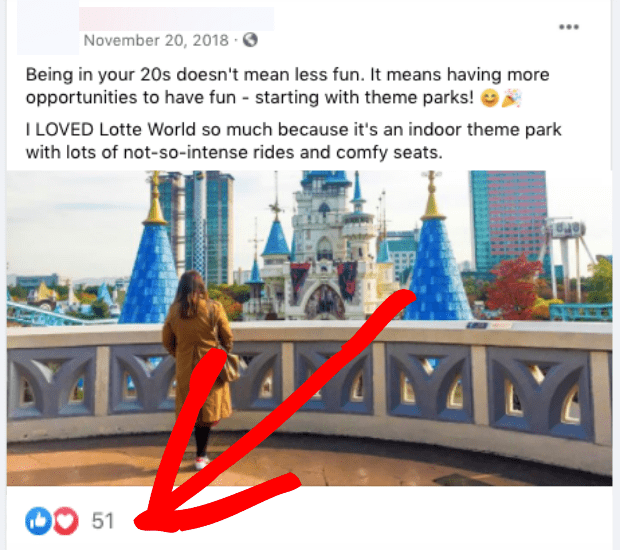Click the 'I LOVED Lotte World' paragraph
This screenshot has height=550, width=620.
coord(293,141)
